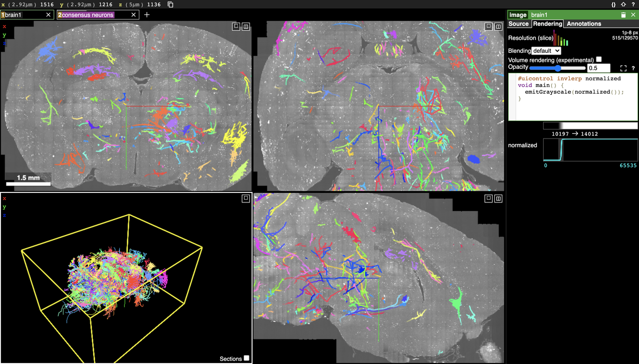Screen dimensions: 639x364
Task: Click the range minimum 0 under the histogram
Action: 545,165
